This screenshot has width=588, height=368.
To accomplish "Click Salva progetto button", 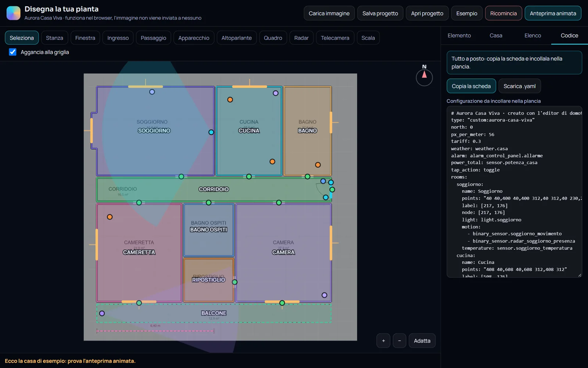I will (380, 13).
